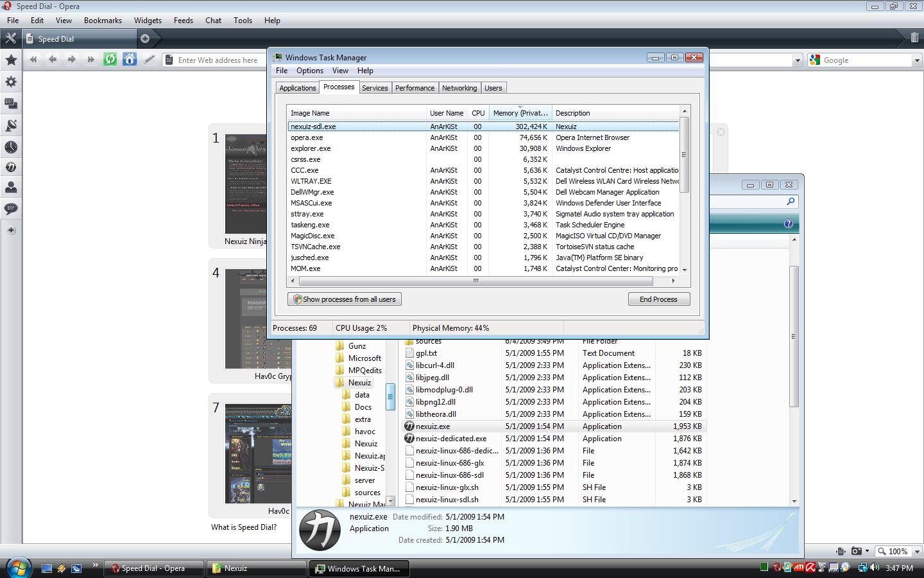Open the satellite dish panel icon in Opera sidebar
Image resolution: width=924 pixels, height=578 pixels.
[x=11, y=125]
